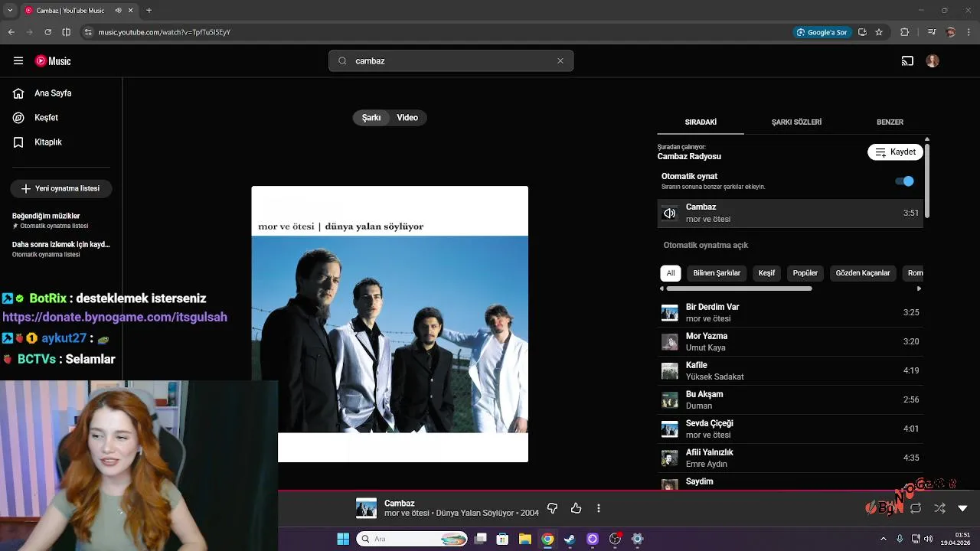Dislike the song Cambaz

552,508
